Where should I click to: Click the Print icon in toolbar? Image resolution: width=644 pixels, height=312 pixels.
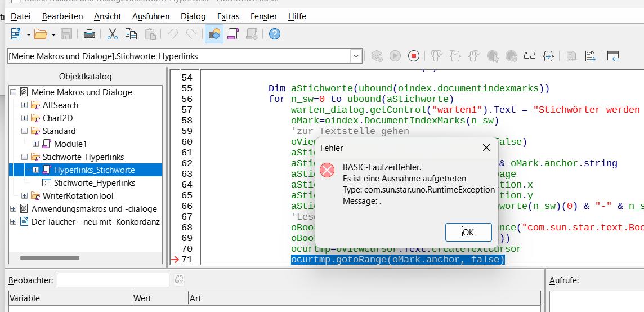[89, 34]
